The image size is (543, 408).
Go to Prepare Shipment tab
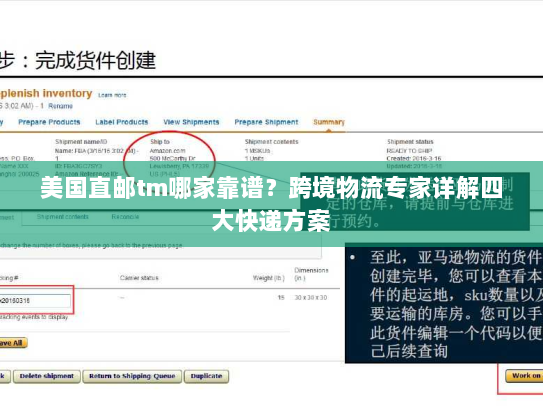coord(266,122)
